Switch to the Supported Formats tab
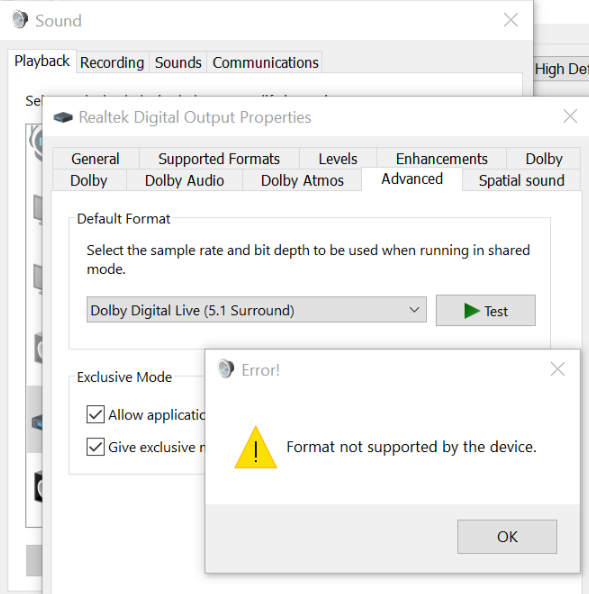589x594 pixels. 219,159
